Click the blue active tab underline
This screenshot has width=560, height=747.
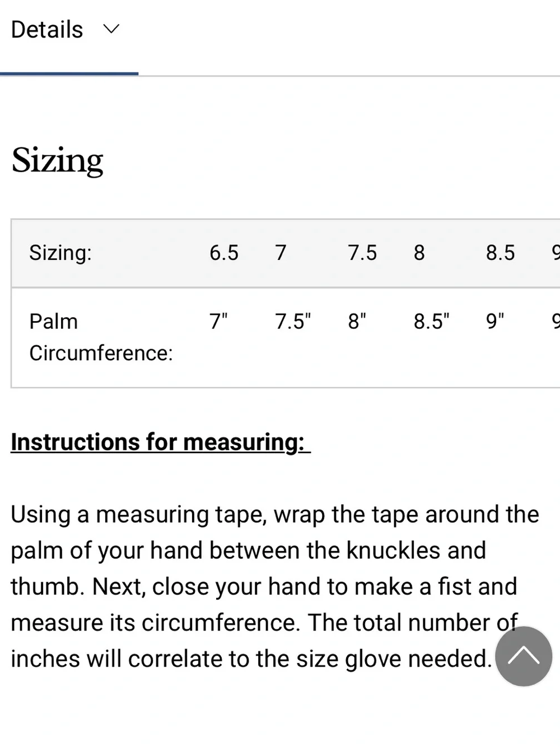pyautogui.click(x=69, y=73)
